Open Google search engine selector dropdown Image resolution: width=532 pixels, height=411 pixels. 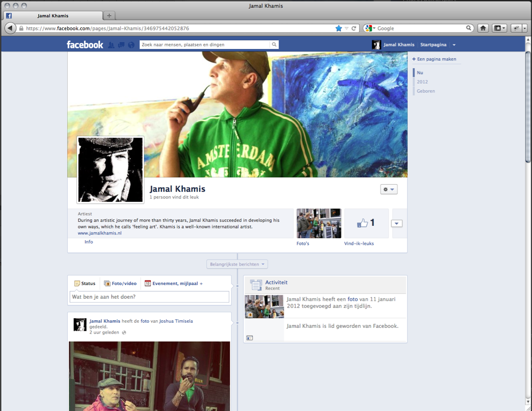pos(370,28)
